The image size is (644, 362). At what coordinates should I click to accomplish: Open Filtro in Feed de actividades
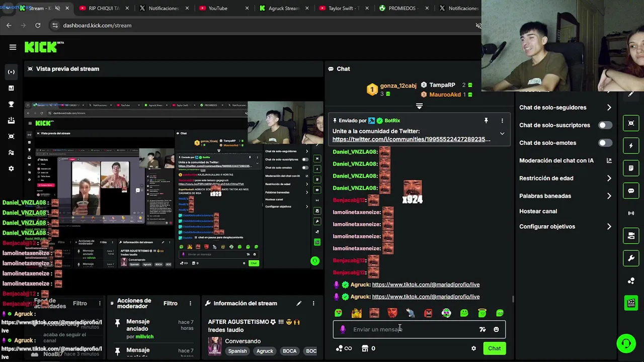(80, 303)
